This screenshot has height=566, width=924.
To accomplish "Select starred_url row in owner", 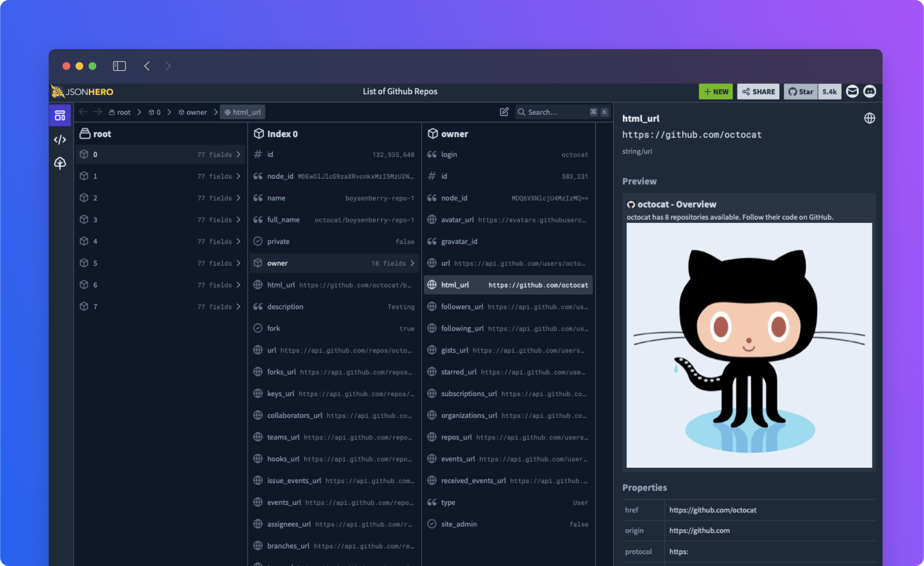I will pyautogui.click(x=508, y=372).
